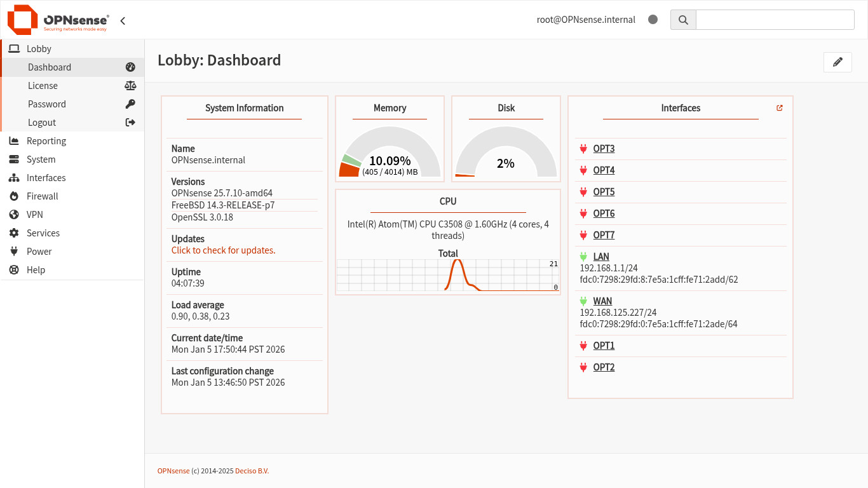This screenshot has height=488, width=868.
Task: Expand the System menu
Action: (x=72, y=159)
